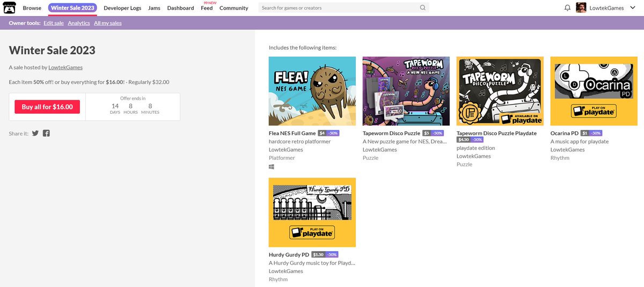
Task: Open the LowtekGames author under Hurdy Gurdy PD
Action: tap(286, 271)
